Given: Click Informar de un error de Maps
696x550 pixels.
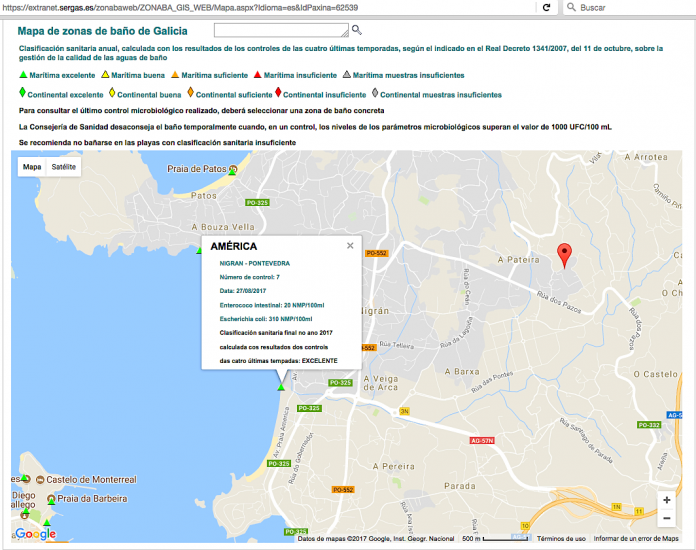Looking at the screenshot, I should [636, 539].
